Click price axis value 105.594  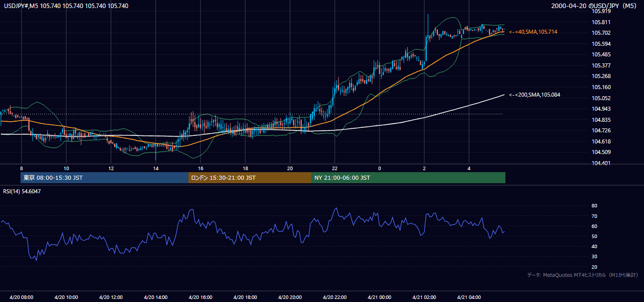(x=601, y=44)
